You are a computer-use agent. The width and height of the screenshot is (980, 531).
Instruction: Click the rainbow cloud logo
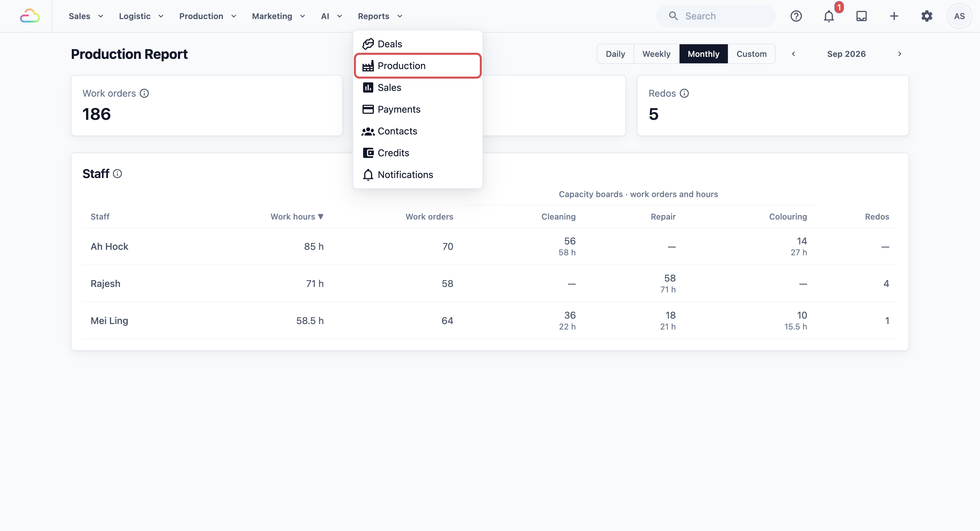pos(30,16)
